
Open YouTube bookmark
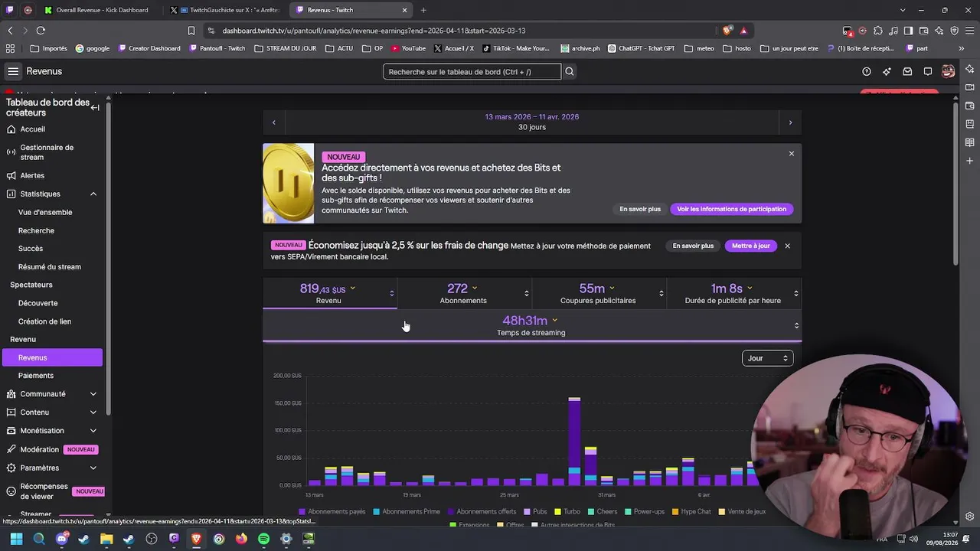tap(408, 48)
